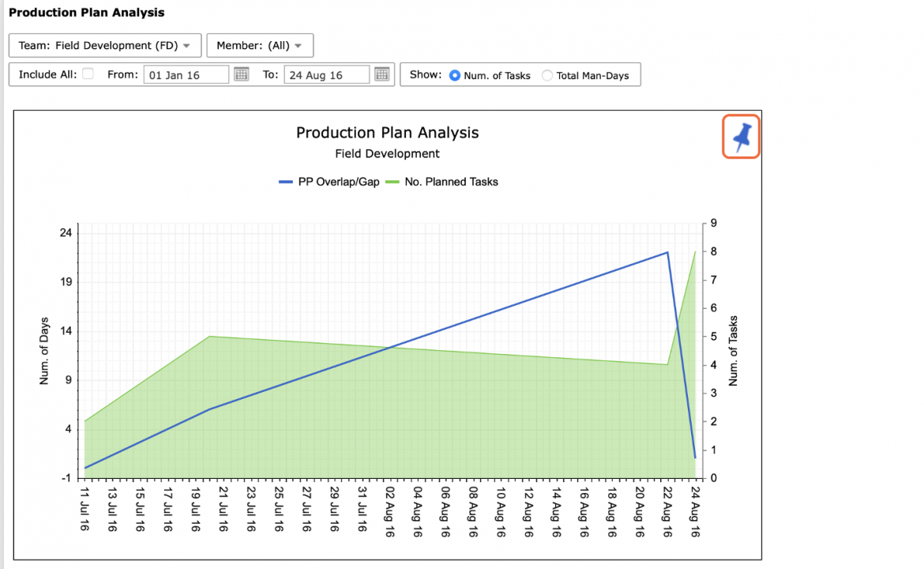The width and height of the screenshot is (924, 569).
Task: Click the From date field 01 Jan 16
Action: (x=186, y=75)
